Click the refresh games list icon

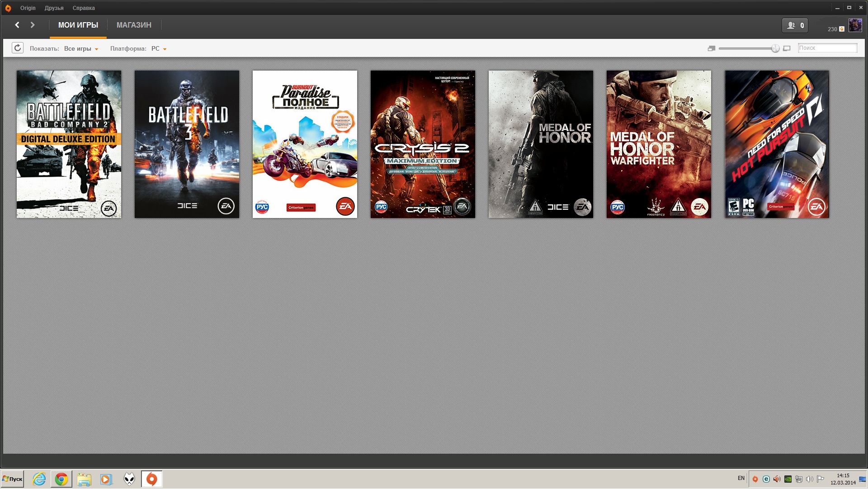[18, 48]
